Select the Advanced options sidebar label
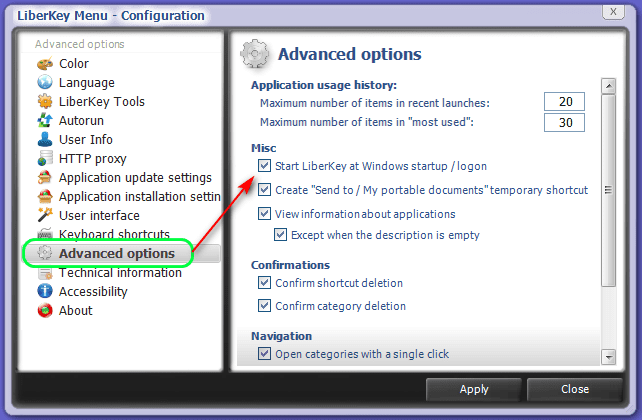Image resolution: width=642 pixels, height=420 pixels. (x=117, y=253)
